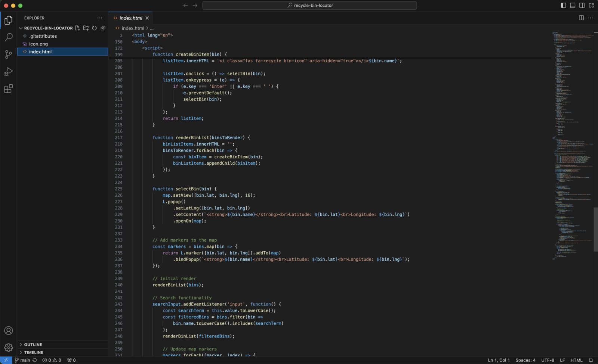Switch to the index.html editor tab
This screenshot has height=364, width=598.
(130, 18)
